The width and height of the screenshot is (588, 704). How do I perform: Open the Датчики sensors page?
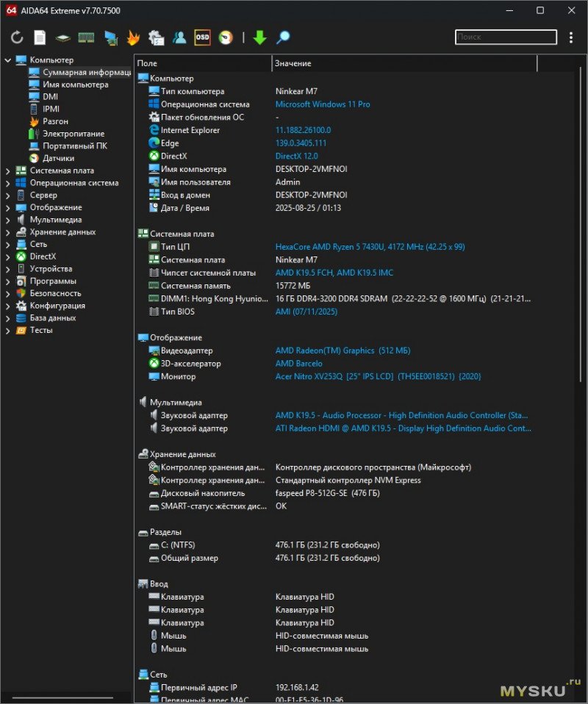tap(58, 158)
